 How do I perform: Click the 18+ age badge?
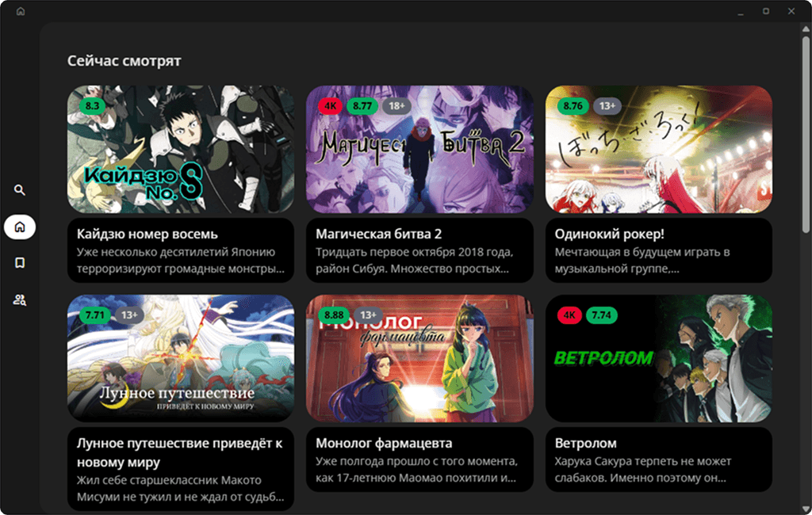coord(396,105)
